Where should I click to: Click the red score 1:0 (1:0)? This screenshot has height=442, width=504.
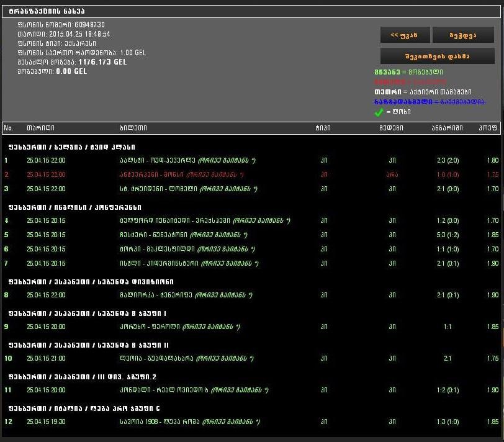pyautogui.click(x=448, y=174)
